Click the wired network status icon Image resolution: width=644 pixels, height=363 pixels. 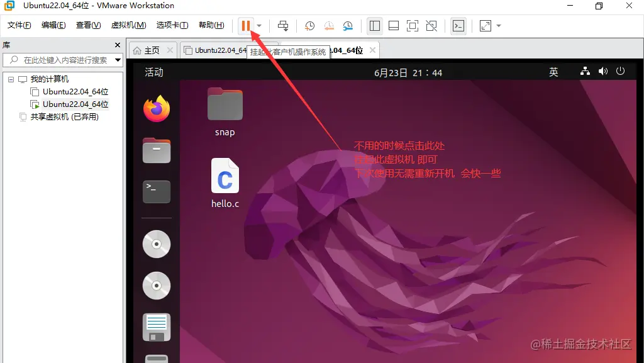pos(585,72)
